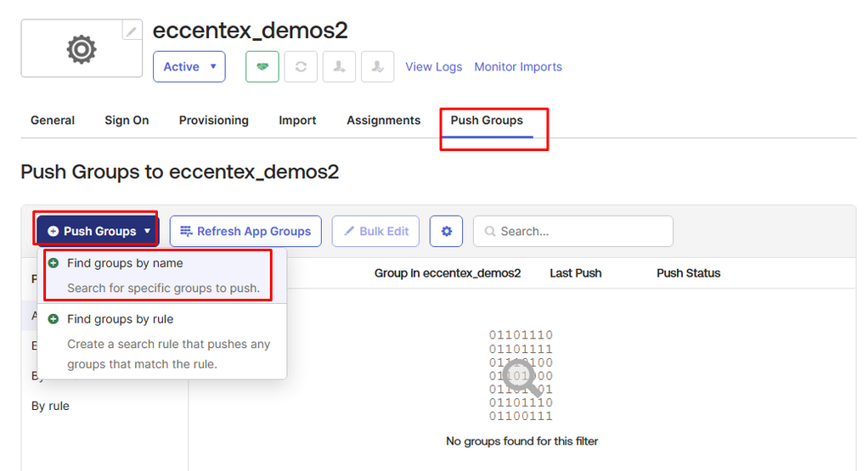Collapse the Push Groups dropdown button

[98, 231]
